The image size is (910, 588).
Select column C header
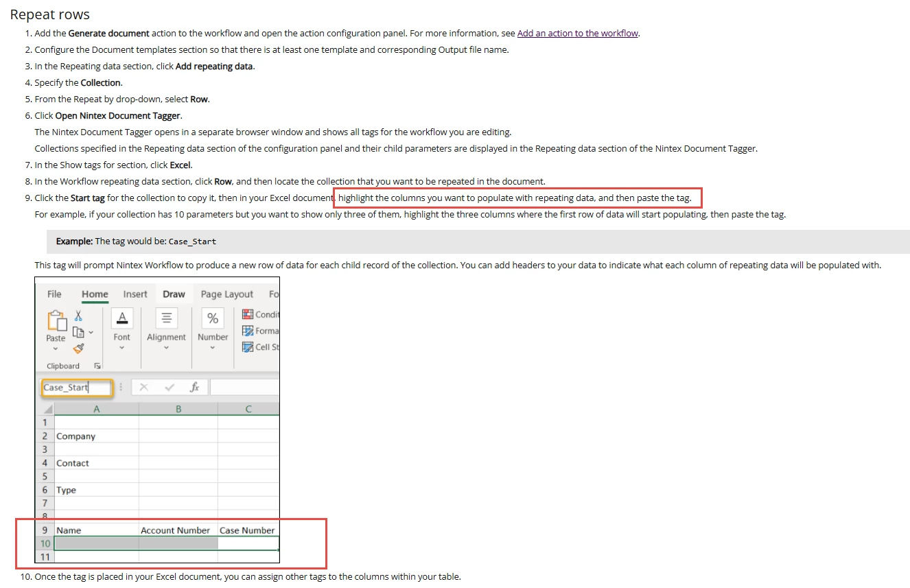pyautogui.click(x=248, y=409)
